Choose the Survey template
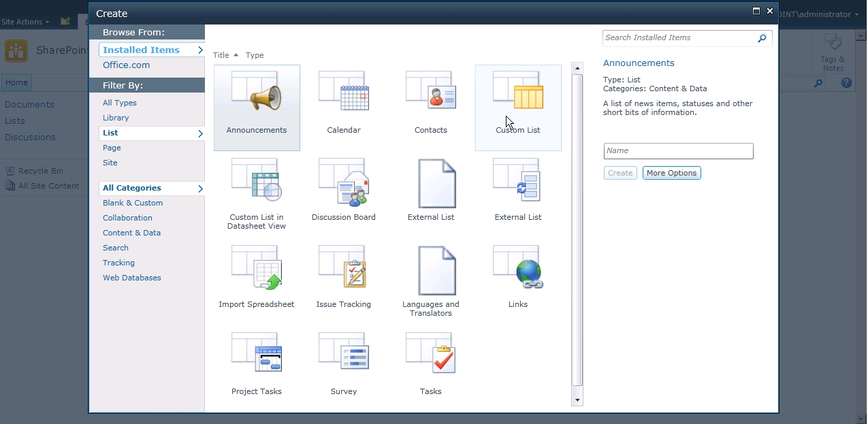Viewport: 868px width, 424px height. coord(344,369)
